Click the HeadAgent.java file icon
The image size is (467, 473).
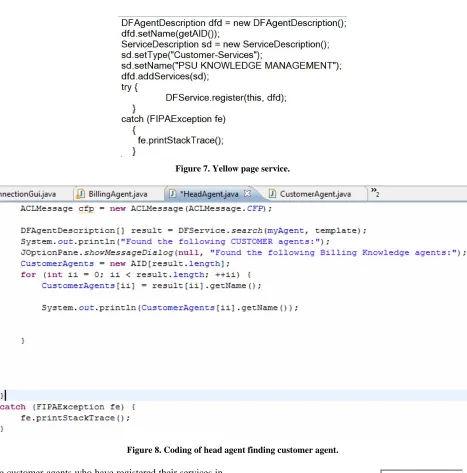[172, 194]
